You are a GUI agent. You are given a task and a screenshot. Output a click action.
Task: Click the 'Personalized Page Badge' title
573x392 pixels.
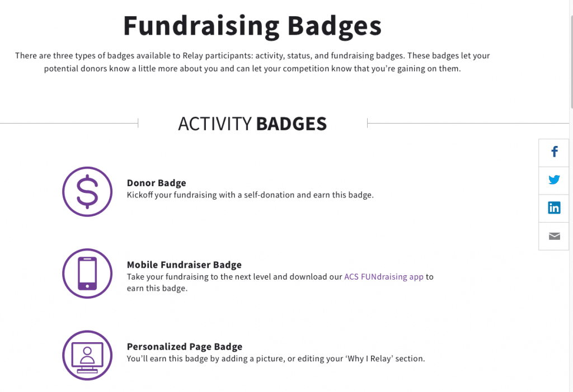(x=185, y=346)
